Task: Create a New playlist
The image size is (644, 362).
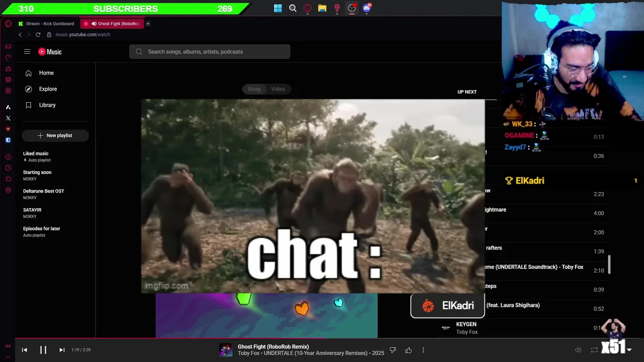Action: (x=55, y=136)
